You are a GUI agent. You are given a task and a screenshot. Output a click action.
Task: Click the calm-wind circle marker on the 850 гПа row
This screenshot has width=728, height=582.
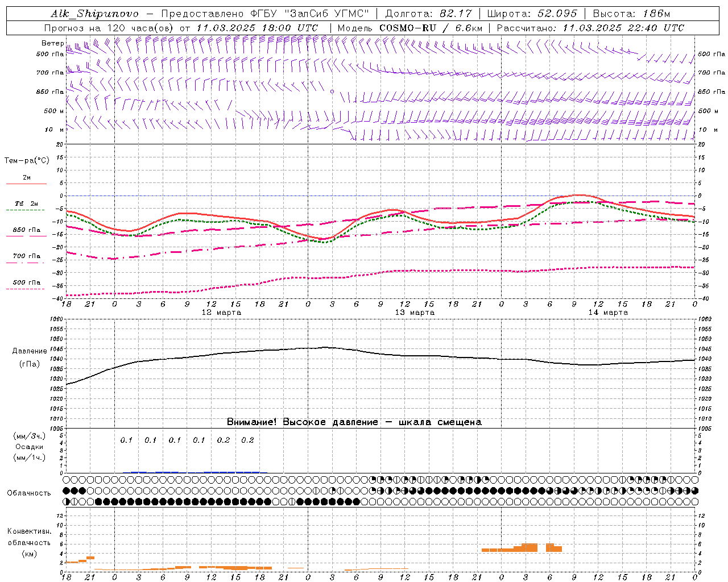pos(332,91)
